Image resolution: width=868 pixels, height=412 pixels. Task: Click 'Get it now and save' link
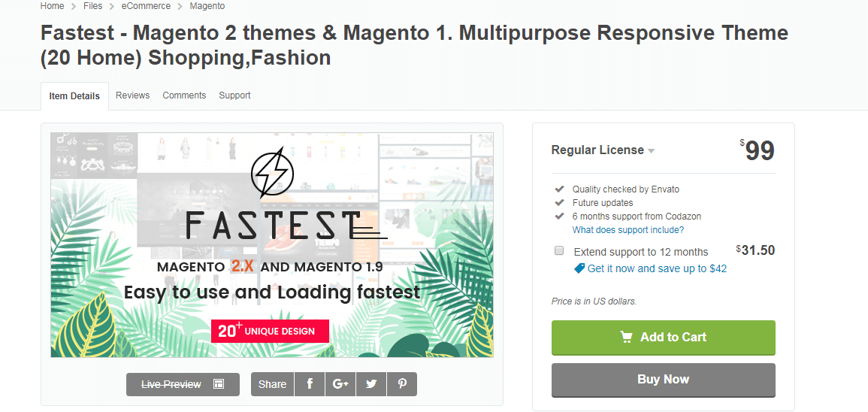click(657, 268)
